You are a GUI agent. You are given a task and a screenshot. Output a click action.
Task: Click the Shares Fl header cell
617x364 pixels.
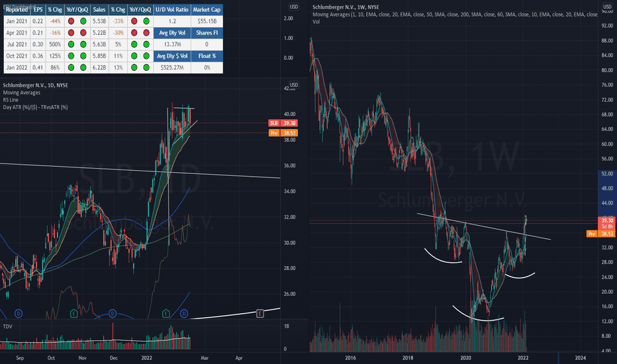207,32
